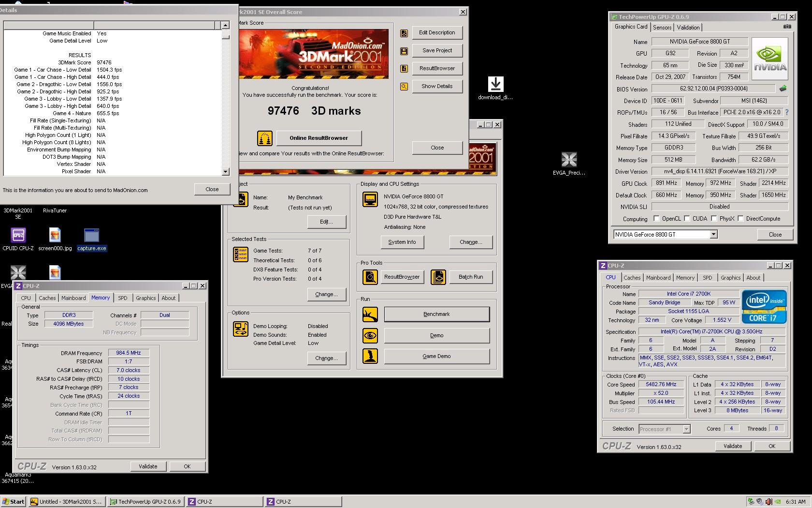The width and height of the screenshot is (812, 508).
Task: Click Change... under Options
Action: point(326,358)
